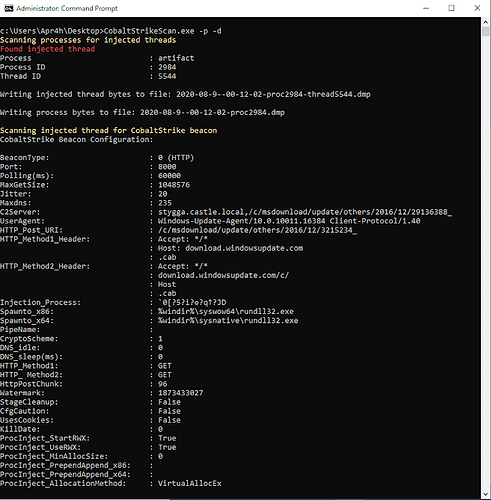This screenshot has height=500, width=491.
Task: Open the Command Prompt system menu icon
Action: coord(8,8)
